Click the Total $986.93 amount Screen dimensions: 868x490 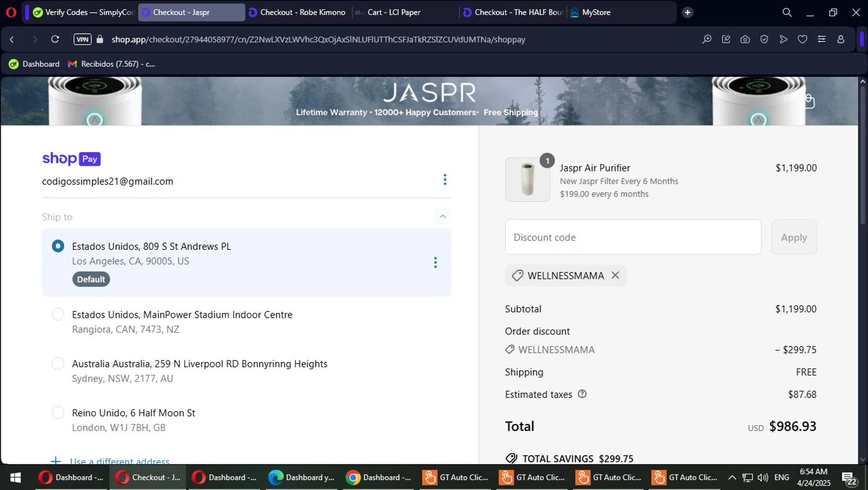tap(793, 426)
